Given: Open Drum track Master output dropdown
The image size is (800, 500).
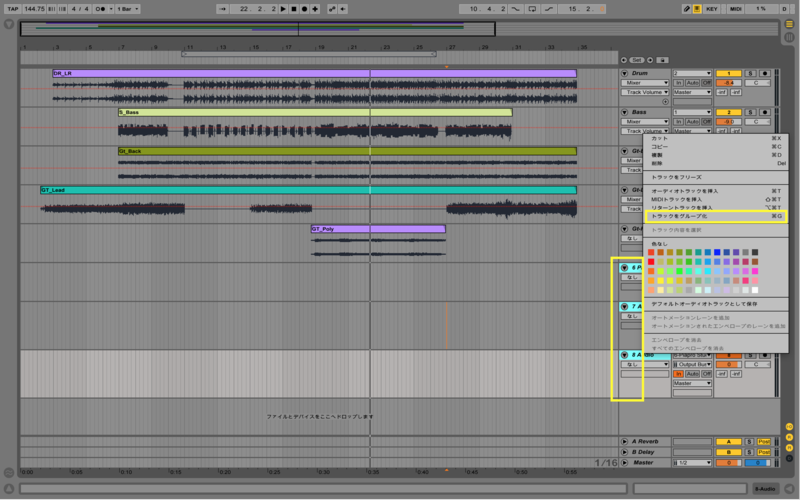Looking at the screenshot, I should pyautogui.click(x=692, y=92).
